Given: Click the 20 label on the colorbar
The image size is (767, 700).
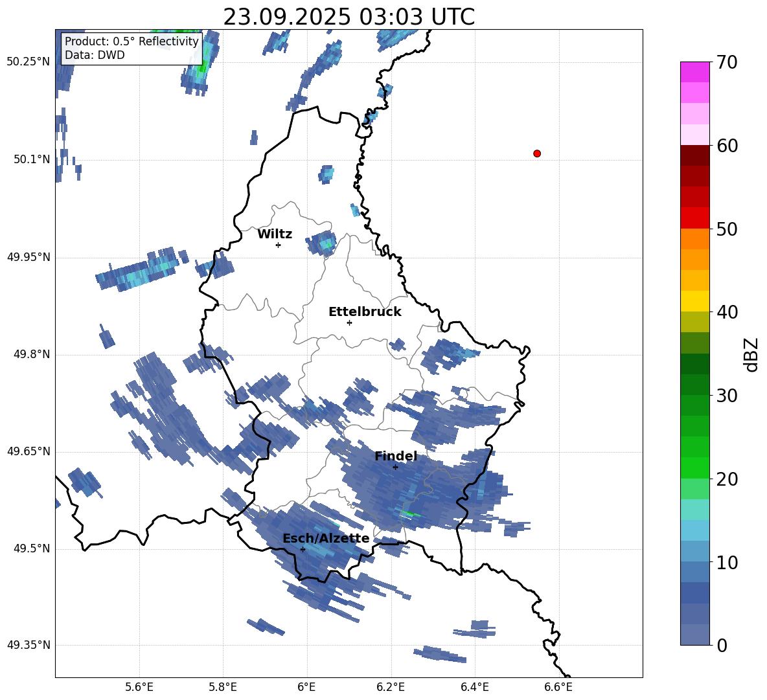Looking at the screenshot, I should [727, 479].
